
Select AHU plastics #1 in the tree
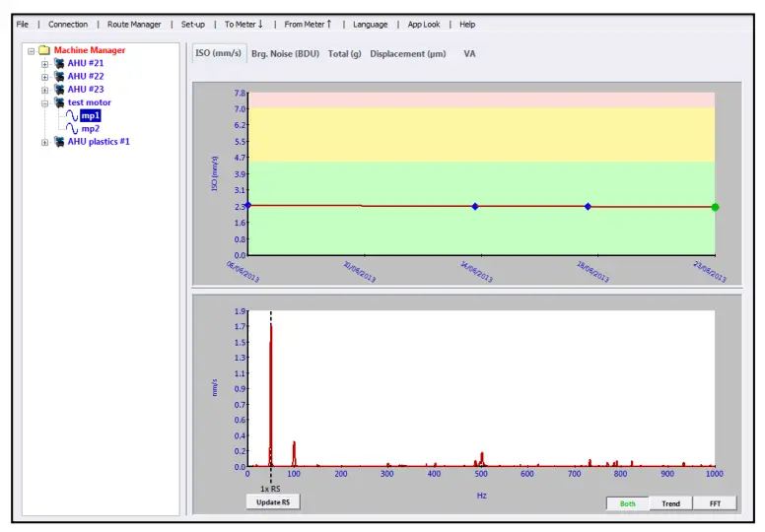coord(99,142)
